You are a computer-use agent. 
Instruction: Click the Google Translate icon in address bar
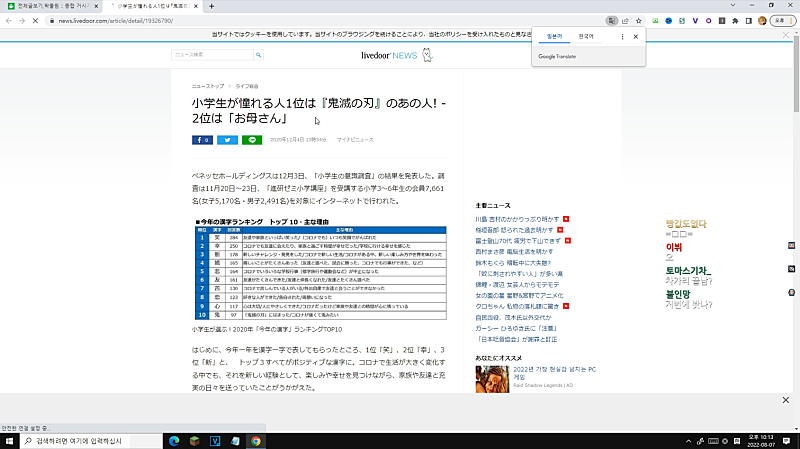click(610, 20)
